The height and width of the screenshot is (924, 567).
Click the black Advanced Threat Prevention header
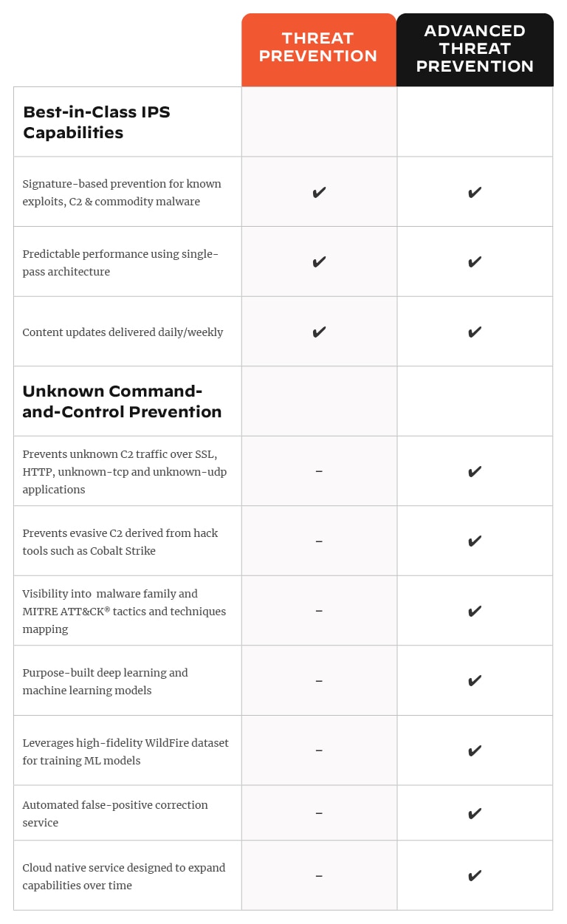tap(475, 49)
